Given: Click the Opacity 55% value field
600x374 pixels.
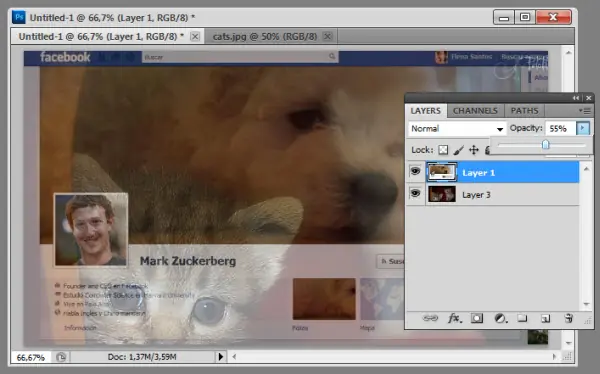Looking at the screenshot, I should pyautogui.click(x=561, y=129).
